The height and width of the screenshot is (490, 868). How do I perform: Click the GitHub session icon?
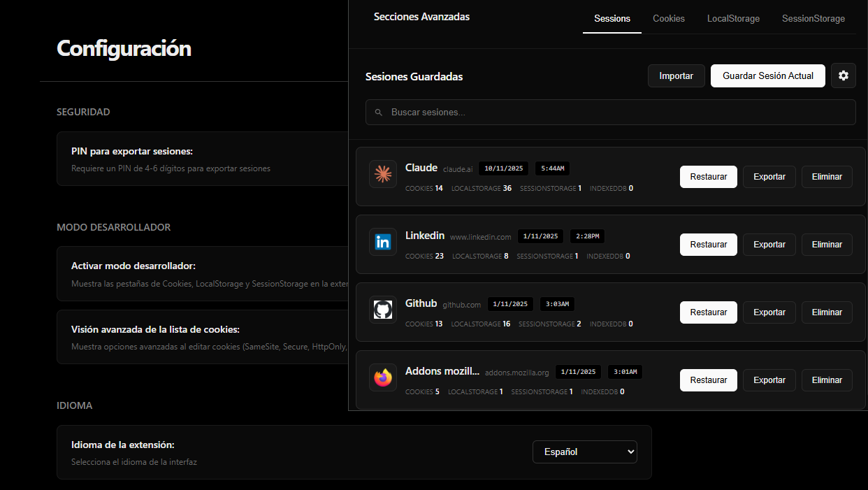[x=383, y=310]
